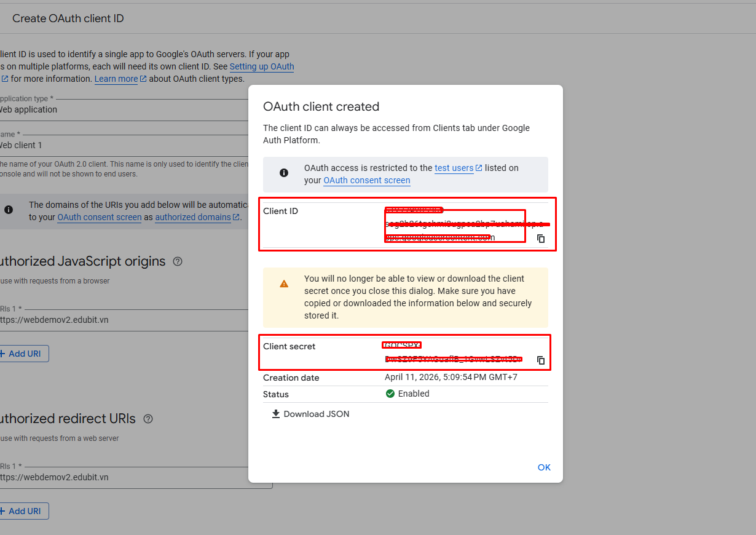
Task: Open the Setting up OAuth link
Action: (x=262, y=66)
